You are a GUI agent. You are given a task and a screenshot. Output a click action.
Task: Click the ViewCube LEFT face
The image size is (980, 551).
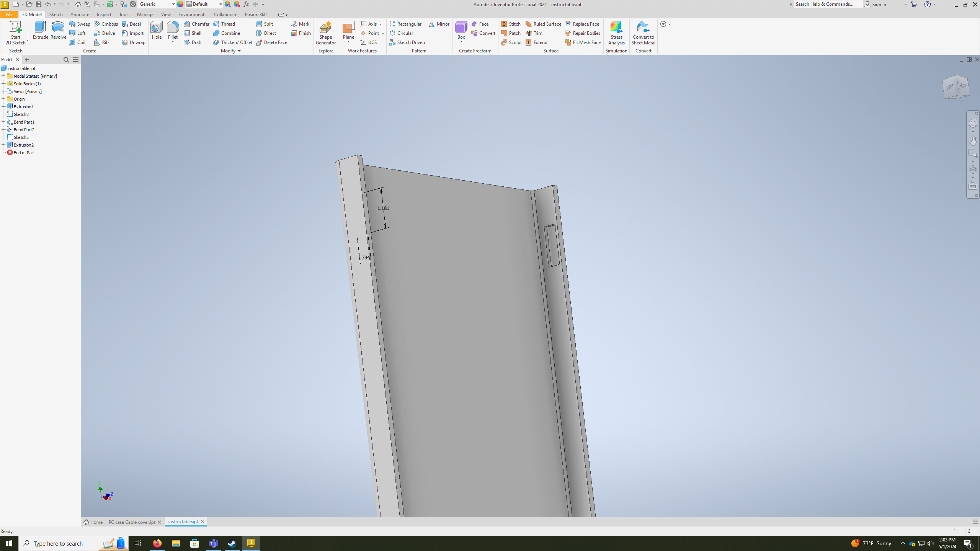coord(950,87)
